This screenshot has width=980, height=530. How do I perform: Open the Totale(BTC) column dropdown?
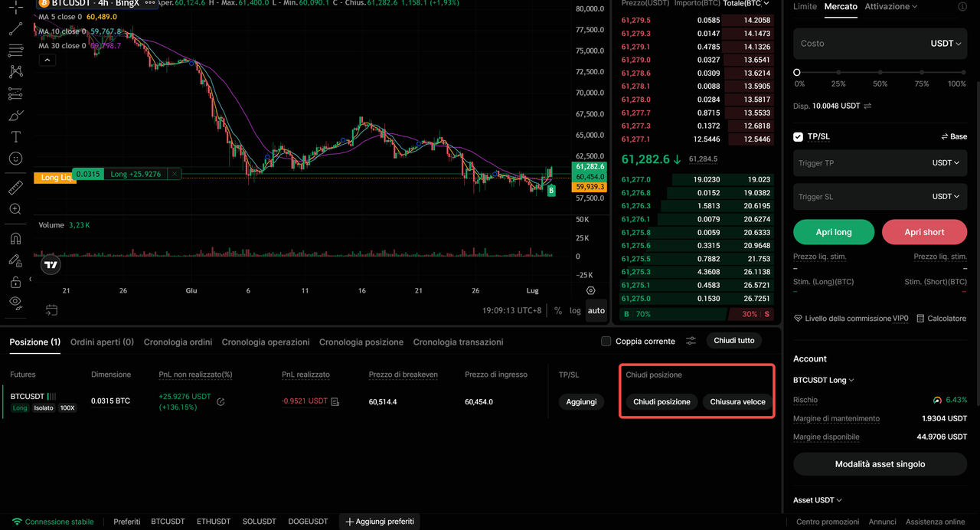click(747, 4)
